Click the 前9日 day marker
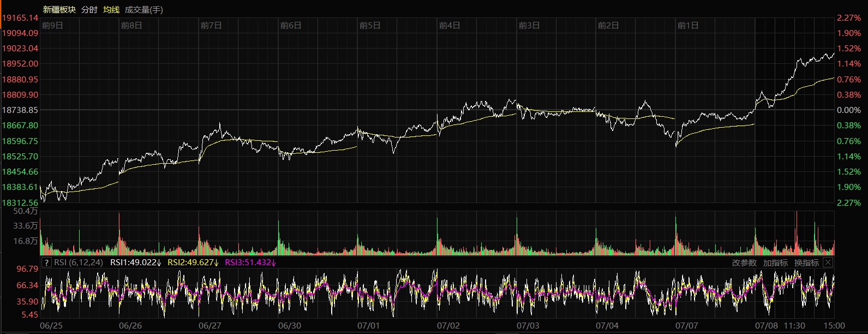 click(52, 26)
